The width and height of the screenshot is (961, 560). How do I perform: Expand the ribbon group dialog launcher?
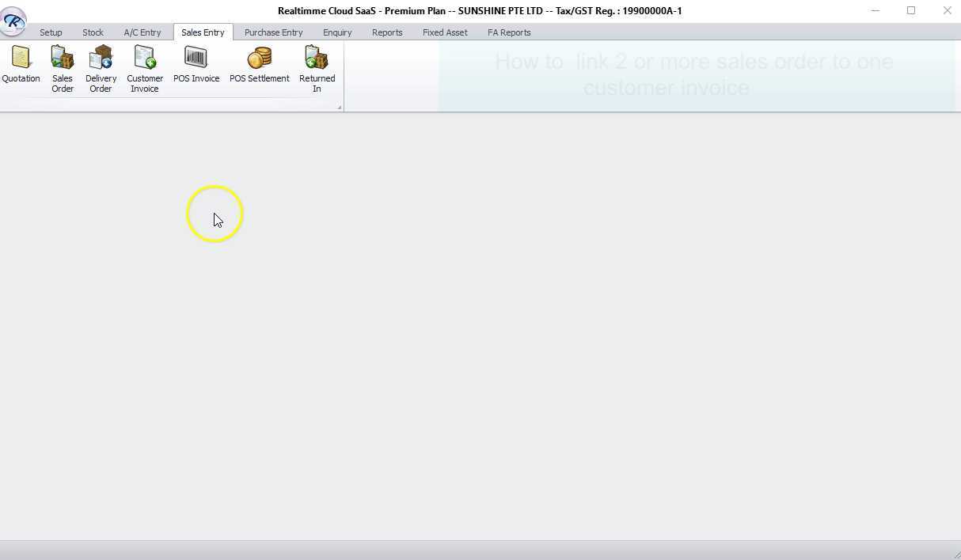(340, 107)
